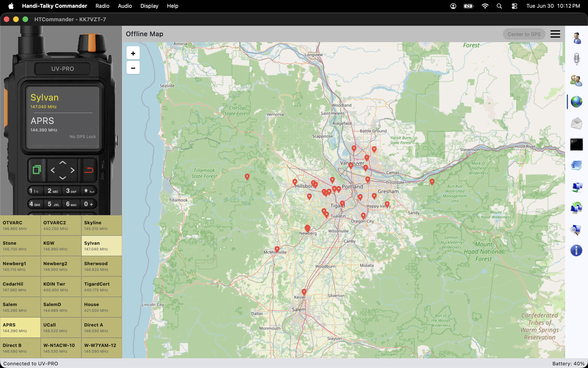Open the Help menu

173,6
